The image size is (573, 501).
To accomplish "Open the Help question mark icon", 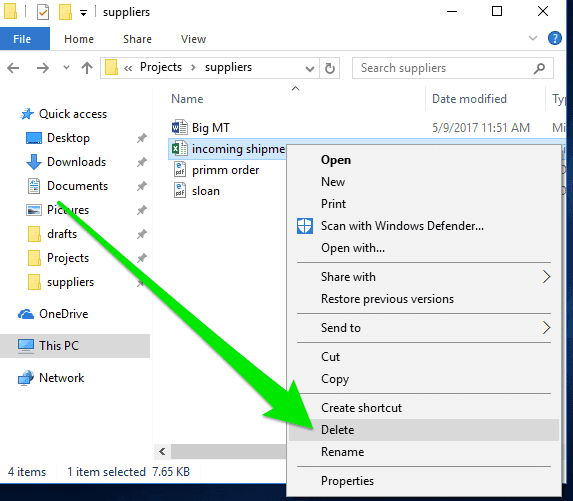I will [x=554, y=38].
